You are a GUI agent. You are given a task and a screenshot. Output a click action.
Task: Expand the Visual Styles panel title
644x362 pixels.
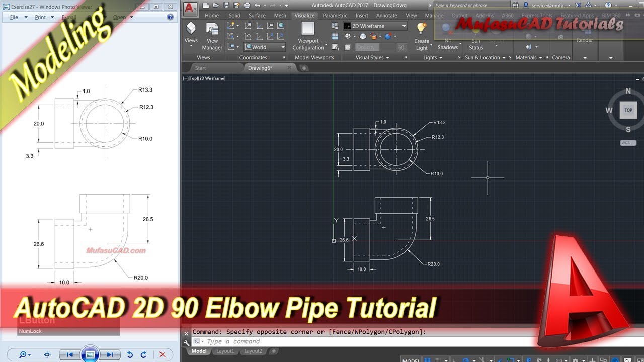click(x=373, y=58)
